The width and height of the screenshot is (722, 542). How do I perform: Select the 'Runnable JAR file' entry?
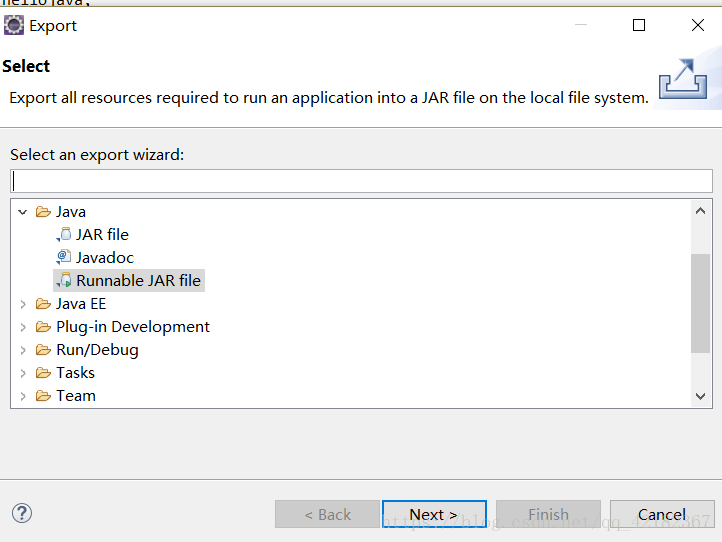click(x=139, y=280)
